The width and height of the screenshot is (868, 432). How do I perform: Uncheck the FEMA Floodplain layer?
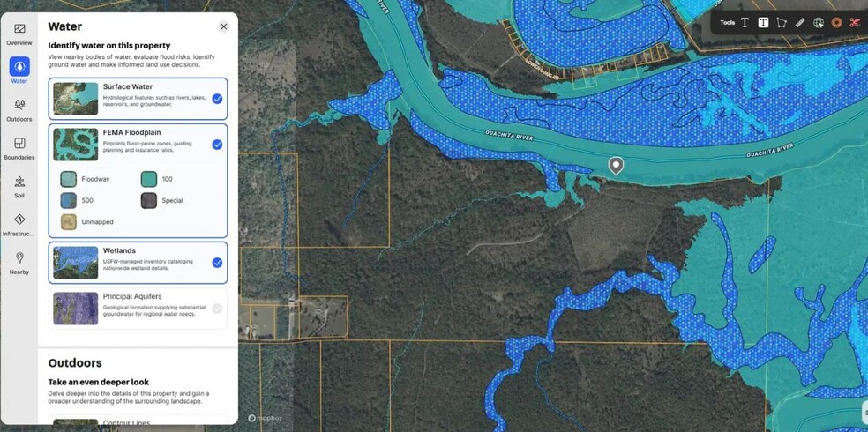coord(218,145)
